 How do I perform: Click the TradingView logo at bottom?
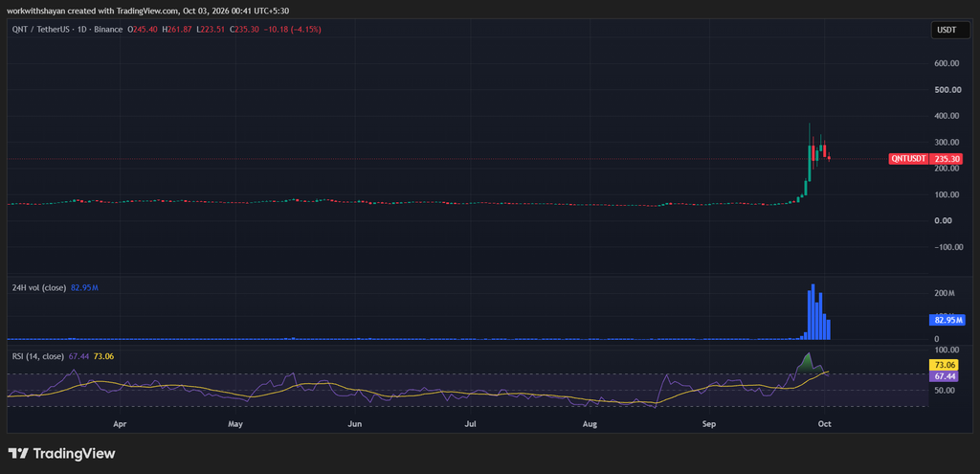pyautogui.click(x=62, y=453)
